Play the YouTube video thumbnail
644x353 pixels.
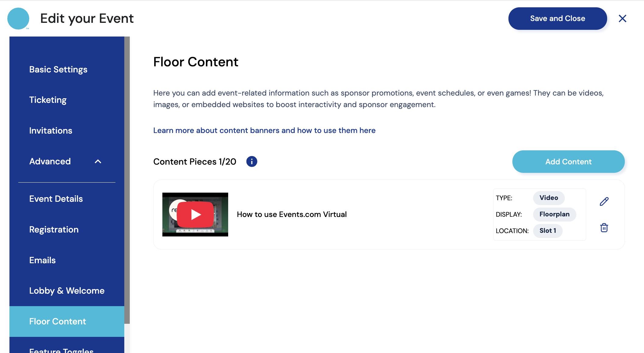point(195,215)
